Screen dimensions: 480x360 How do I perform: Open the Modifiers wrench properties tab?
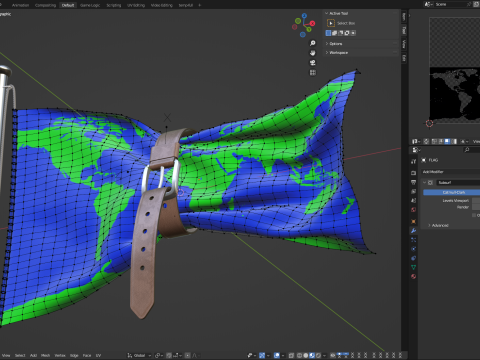point(414,230)
